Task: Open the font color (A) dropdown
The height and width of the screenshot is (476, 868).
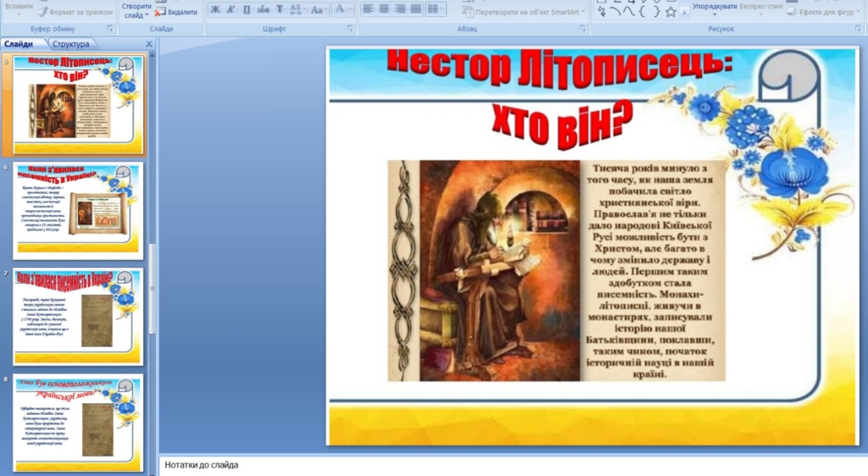Action: [342, 10]
